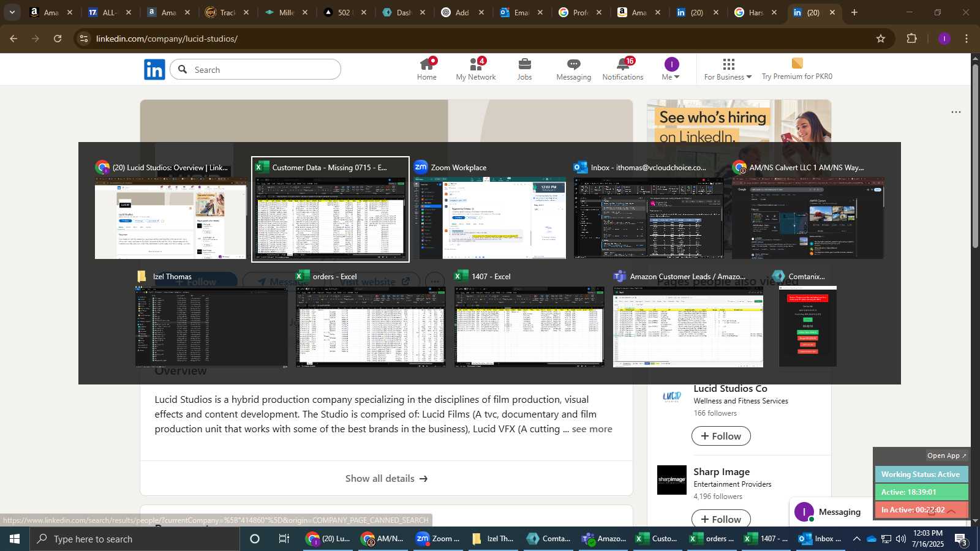The width and height of the screenshot is (980, 551).
Task: Switch to Outlook Inbox window thumbnail
Action: coord(649,209)
